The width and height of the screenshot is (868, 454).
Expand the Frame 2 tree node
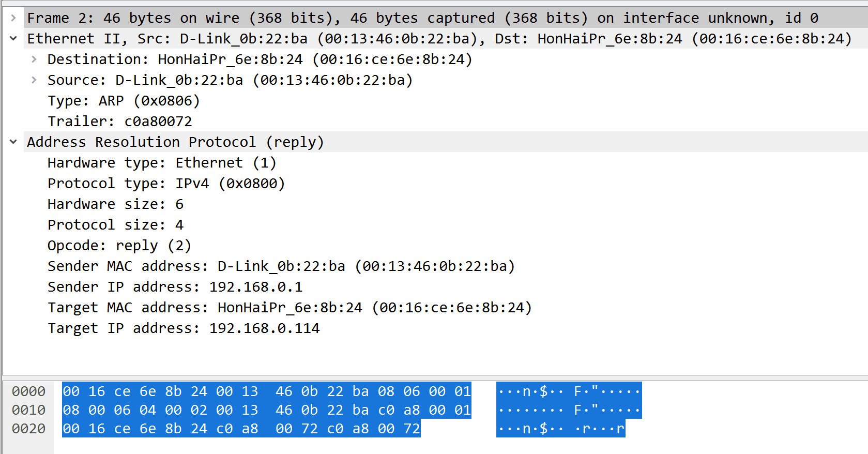[13, 18]
